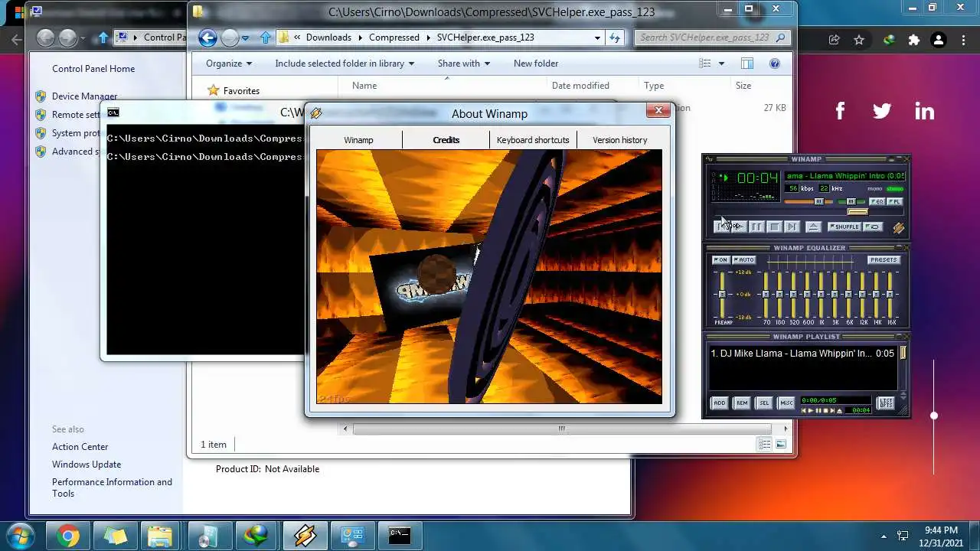Open Performance Information and Tools link

pyautogui.click(x=112, y=487)
